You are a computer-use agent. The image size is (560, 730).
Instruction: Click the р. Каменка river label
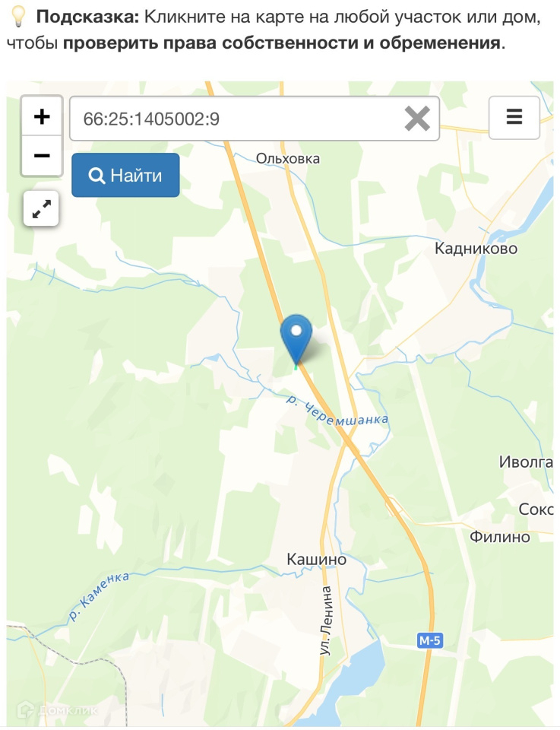99,596
